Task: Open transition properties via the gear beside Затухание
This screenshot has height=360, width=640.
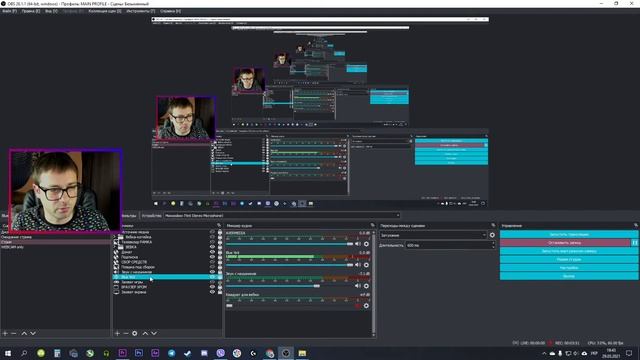Action: (492, 235)
